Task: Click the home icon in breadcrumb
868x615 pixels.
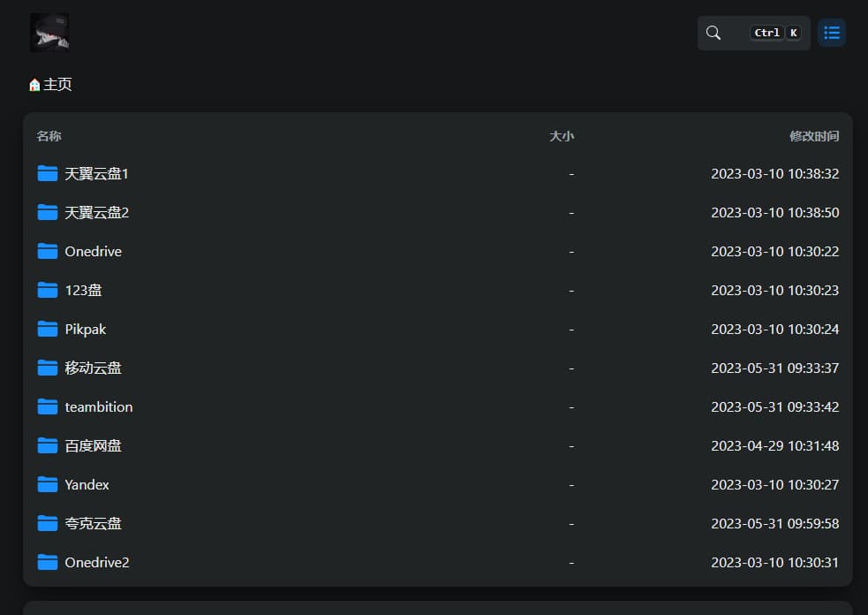Action: pyautogui.click(x=34, y=85)
